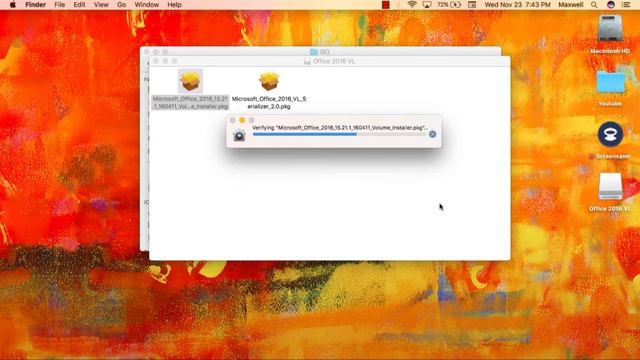Click the verification progress bar
Image resolution: width=640 pixels, height=360 pixels.
[339, 134]
